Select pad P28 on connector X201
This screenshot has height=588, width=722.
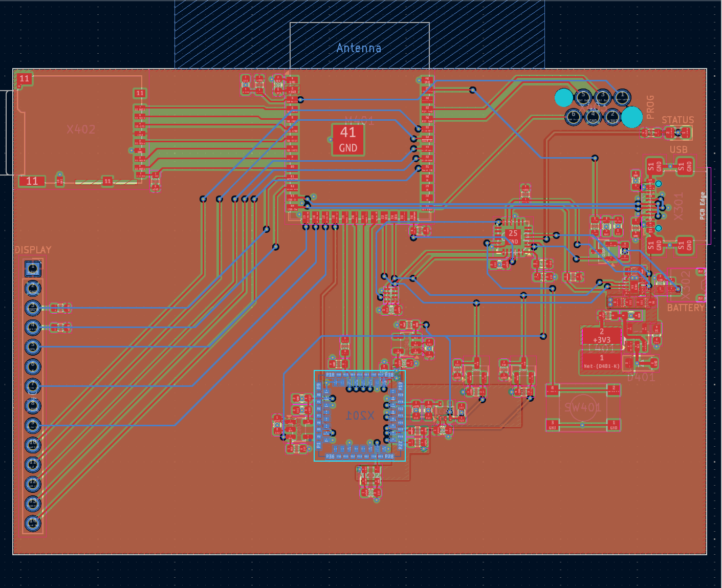[389, 456]
